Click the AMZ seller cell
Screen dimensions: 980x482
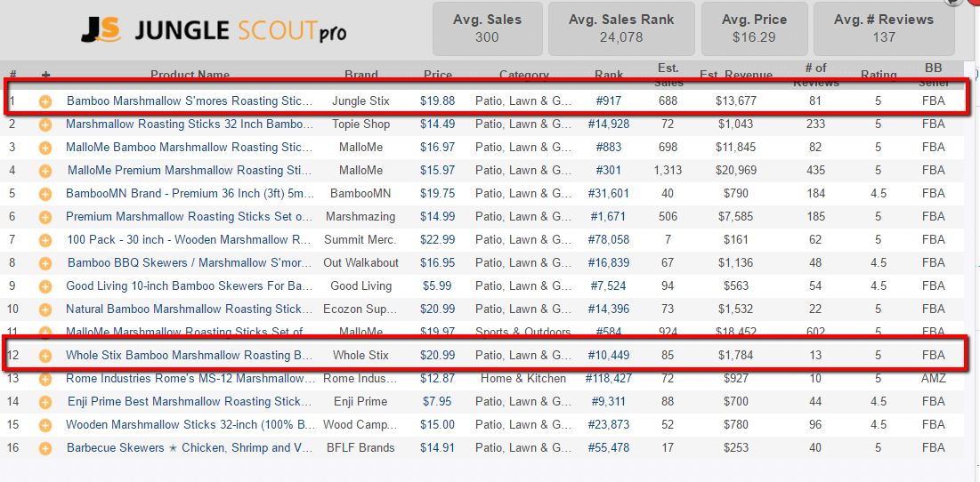click(933, 379)
